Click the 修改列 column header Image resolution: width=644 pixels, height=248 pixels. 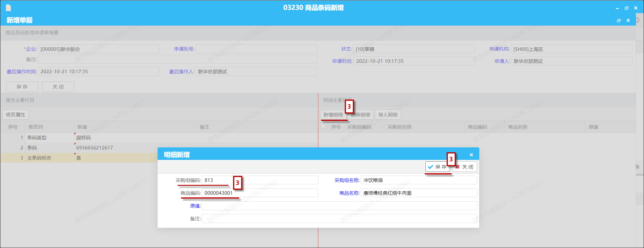point(36,127)
